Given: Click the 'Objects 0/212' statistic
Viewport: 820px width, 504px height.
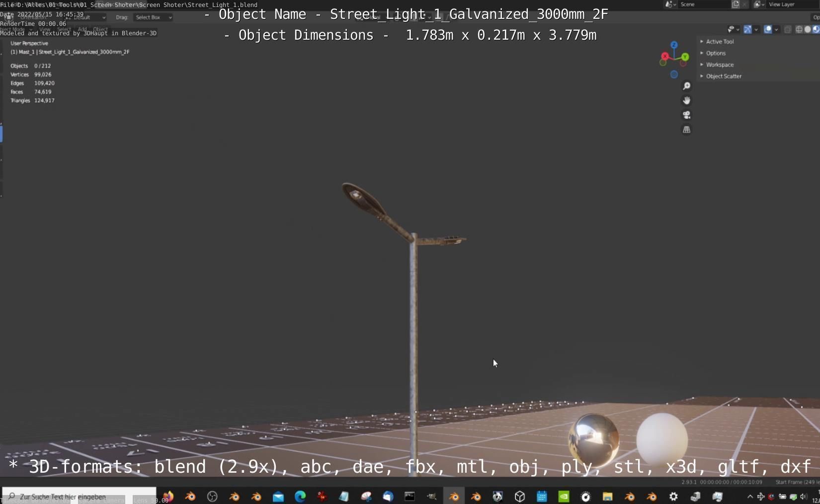Looking at the screenshot, I should point(31,66).
